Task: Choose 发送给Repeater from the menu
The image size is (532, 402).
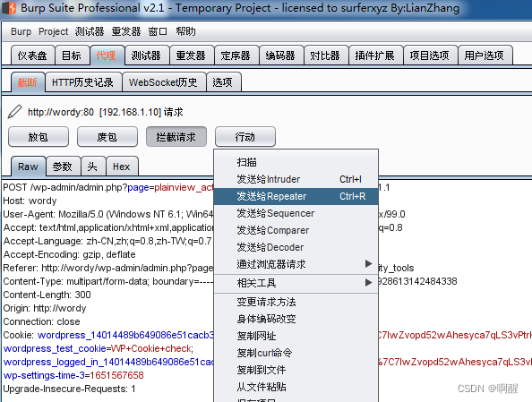Action: pos(296,196)
